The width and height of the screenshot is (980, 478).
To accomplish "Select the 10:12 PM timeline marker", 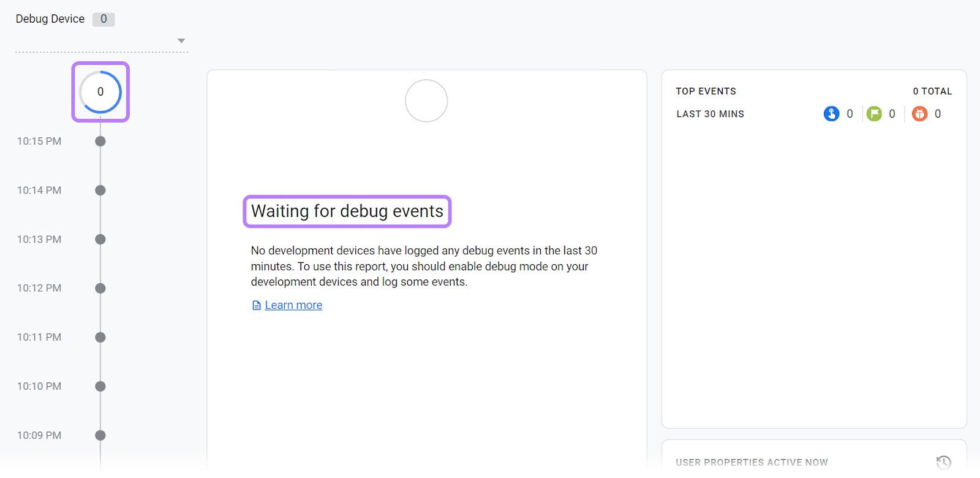I will 100,289.
